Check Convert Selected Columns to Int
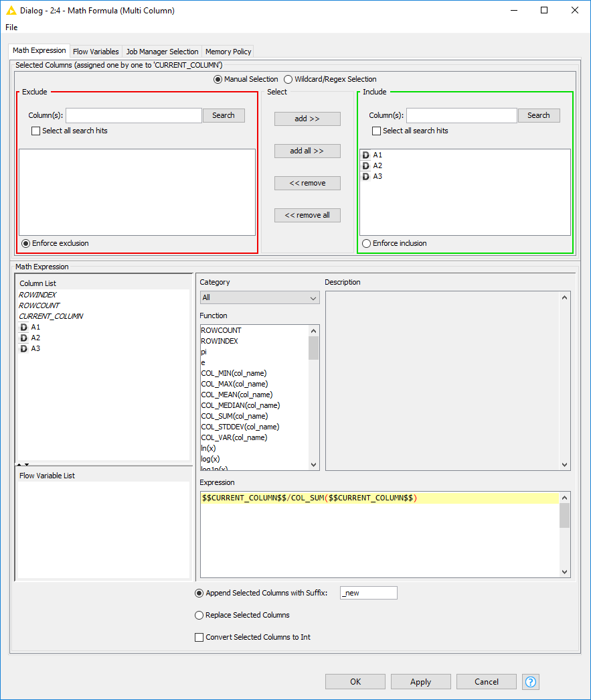The width and height of the screenshot is (591, 700). coord(199,637)
